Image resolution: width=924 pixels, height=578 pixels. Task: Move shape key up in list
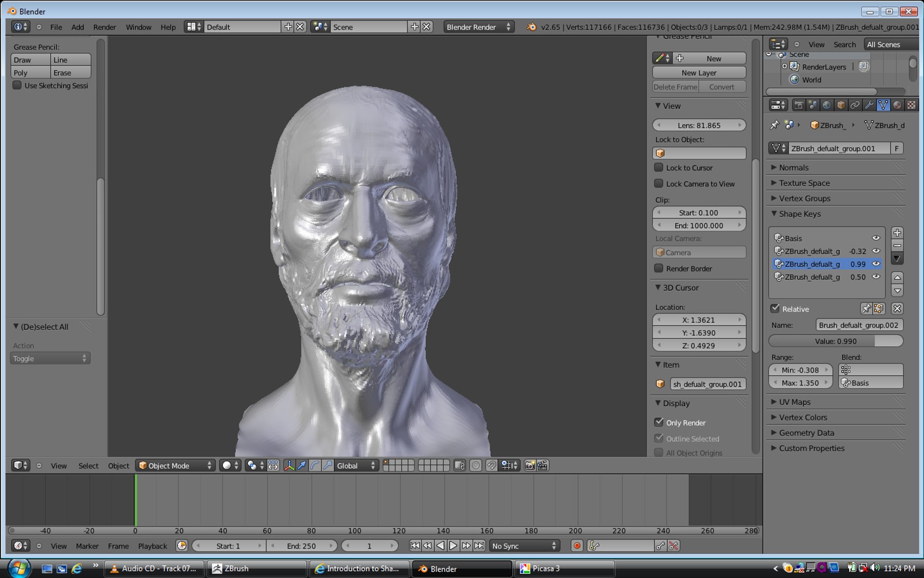897,277
